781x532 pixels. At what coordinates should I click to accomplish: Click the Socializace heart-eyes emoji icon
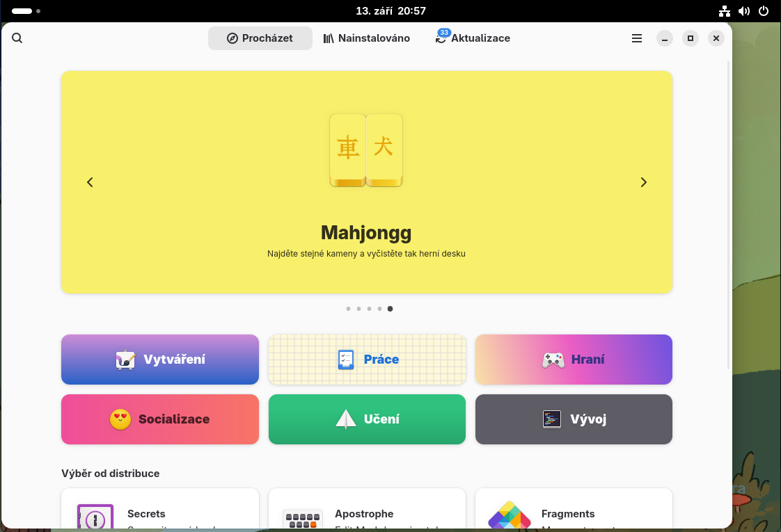[x=120, y=419]
